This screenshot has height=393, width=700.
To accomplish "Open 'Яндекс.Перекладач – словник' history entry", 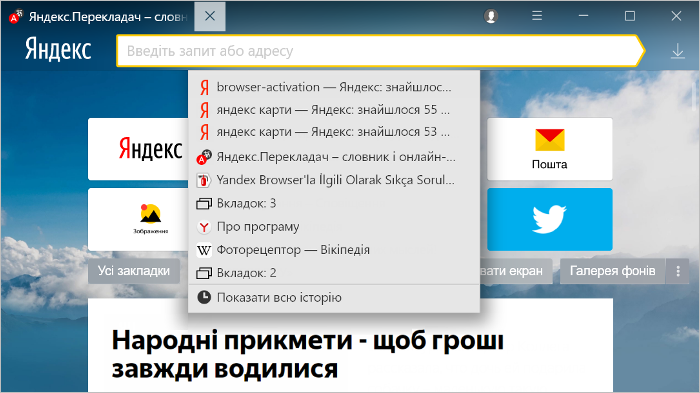I will 334,157.
